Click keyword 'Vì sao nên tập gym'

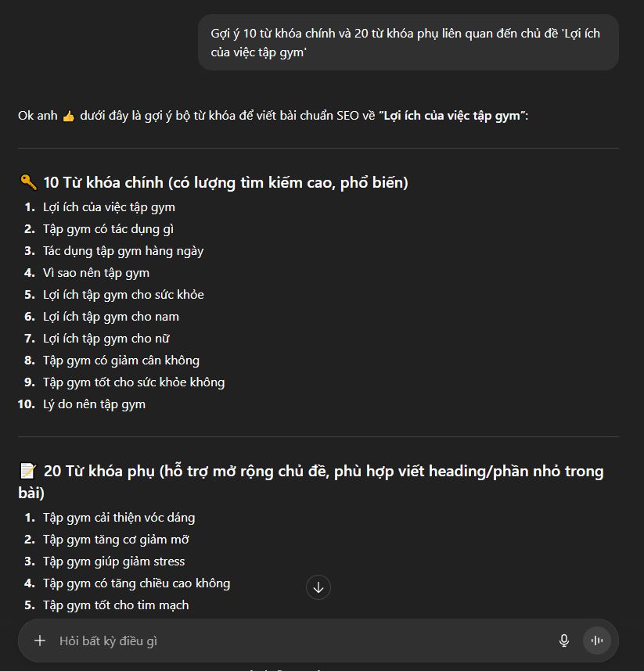(96, 273)
